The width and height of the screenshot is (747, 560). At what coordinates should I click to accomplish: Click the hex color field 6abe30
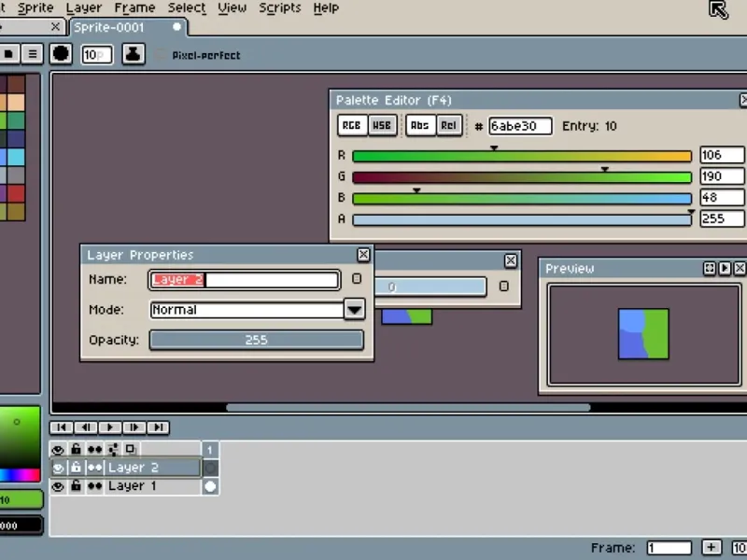click(x=520, y=126)
